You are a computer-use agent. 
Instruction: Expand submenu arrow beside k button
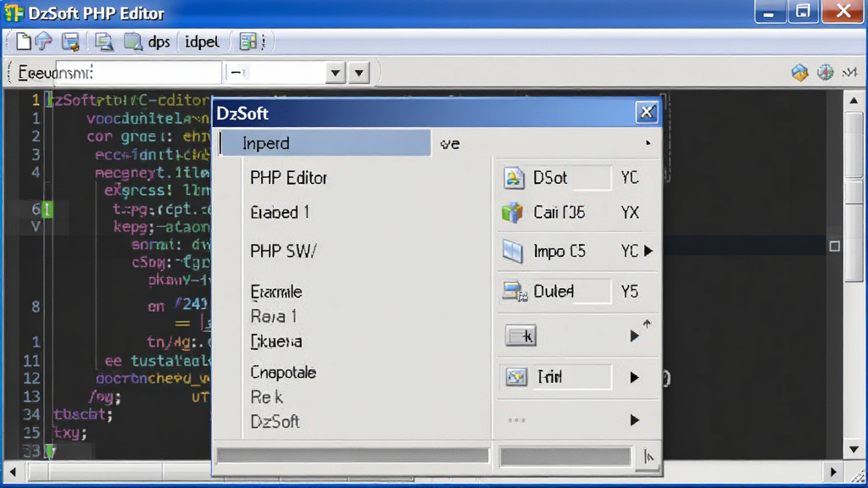[x=634, y=335]
